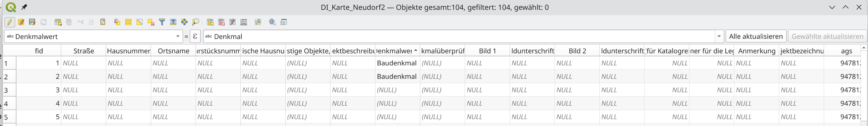
Task: Click the add feature icon
Action: click(x=58, y=22)
